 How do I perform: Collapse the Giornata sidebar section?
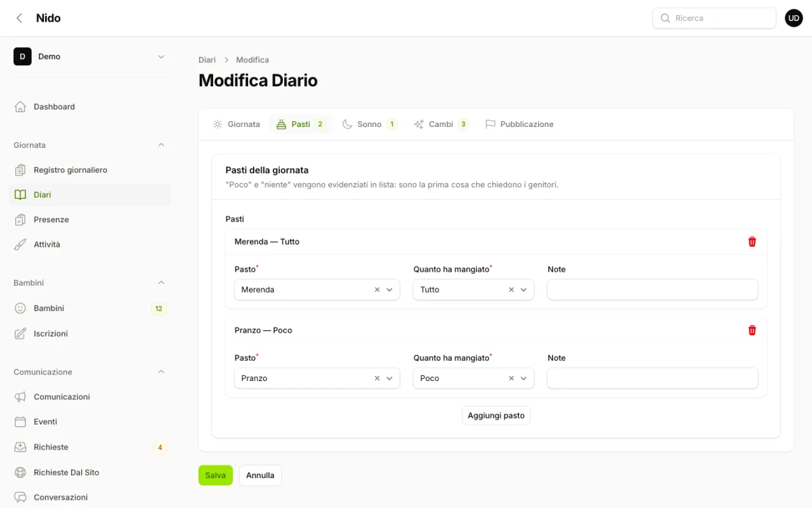(x=161, y=145)
